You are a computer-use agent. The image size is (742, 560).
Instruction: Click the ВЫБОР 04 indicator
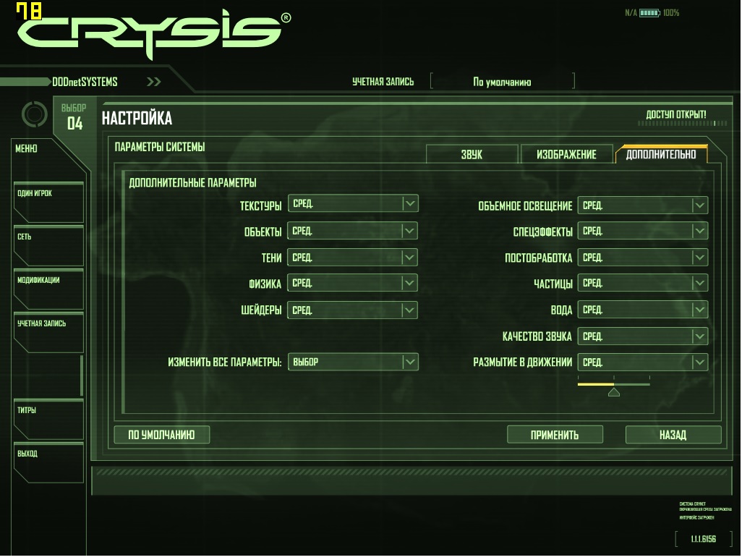point(74,117)
